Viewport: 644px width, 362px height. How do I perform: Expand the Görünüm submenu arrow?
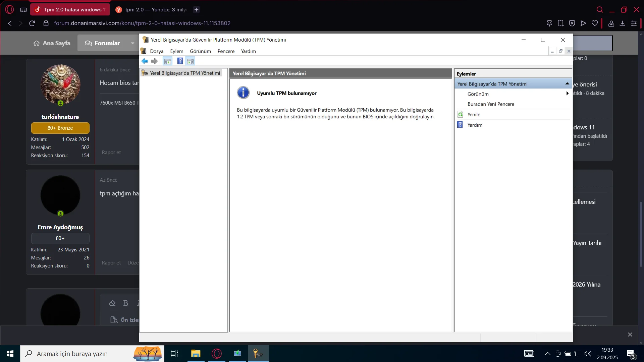tap(567, 94)
